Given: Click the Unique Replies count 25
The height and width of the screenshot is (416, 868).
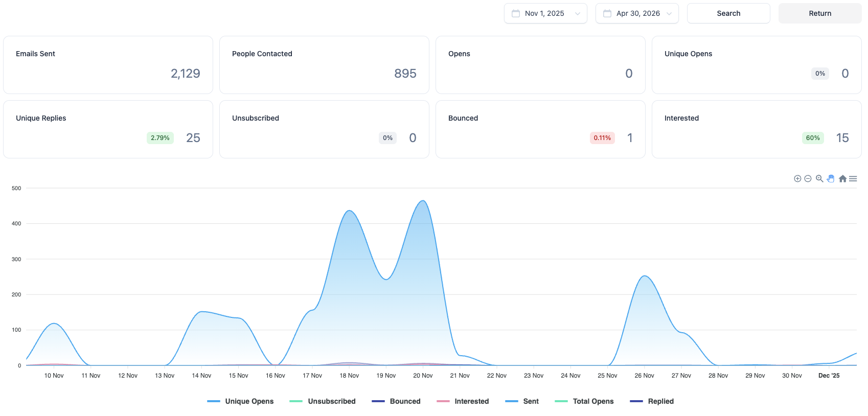Looking at the screenshot, I should tap(193, 138).
